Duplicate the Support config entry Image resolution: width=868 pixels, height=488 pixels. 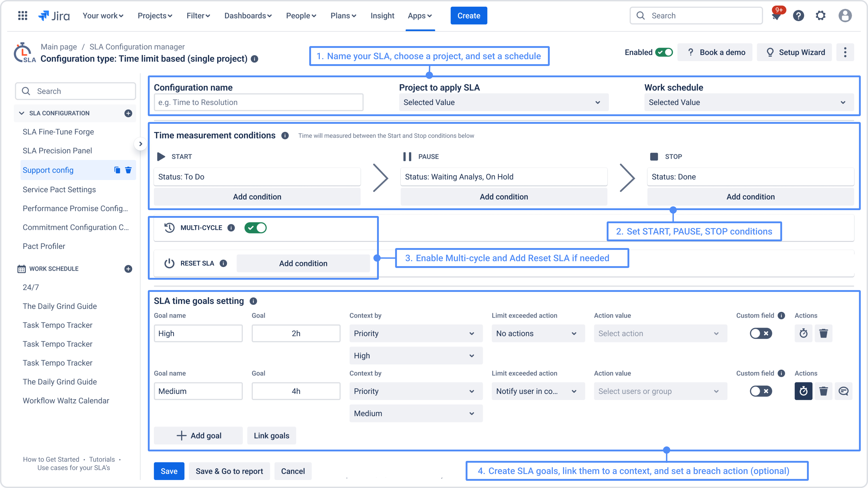117,170
